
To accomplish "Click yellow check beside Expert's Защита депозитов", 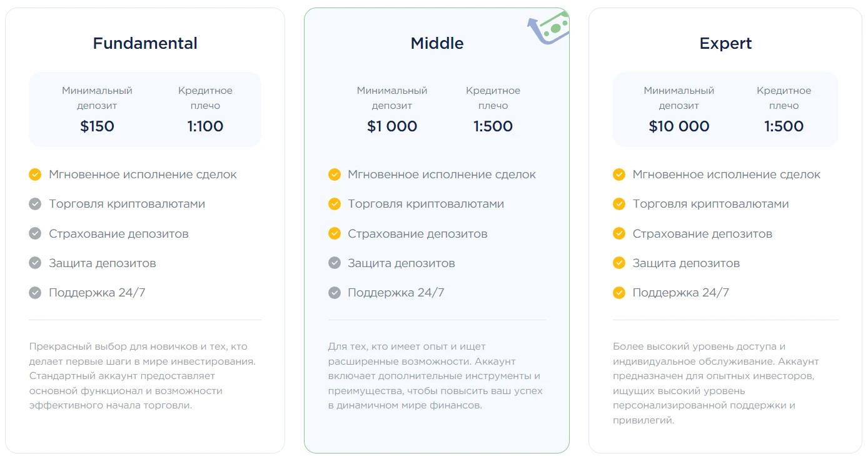I will (x=619, y=263).
